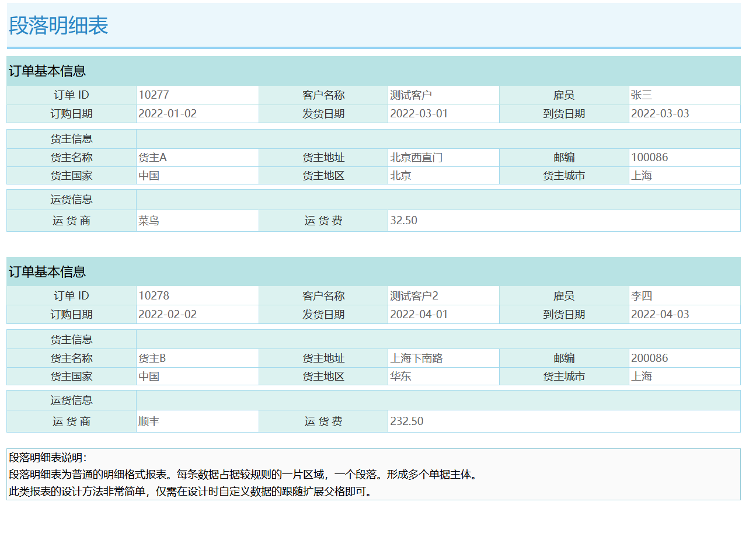Image resolution: width=756 pixels, height=540 pixels.
Task: Select region value 华东
Action: (400, 377)
